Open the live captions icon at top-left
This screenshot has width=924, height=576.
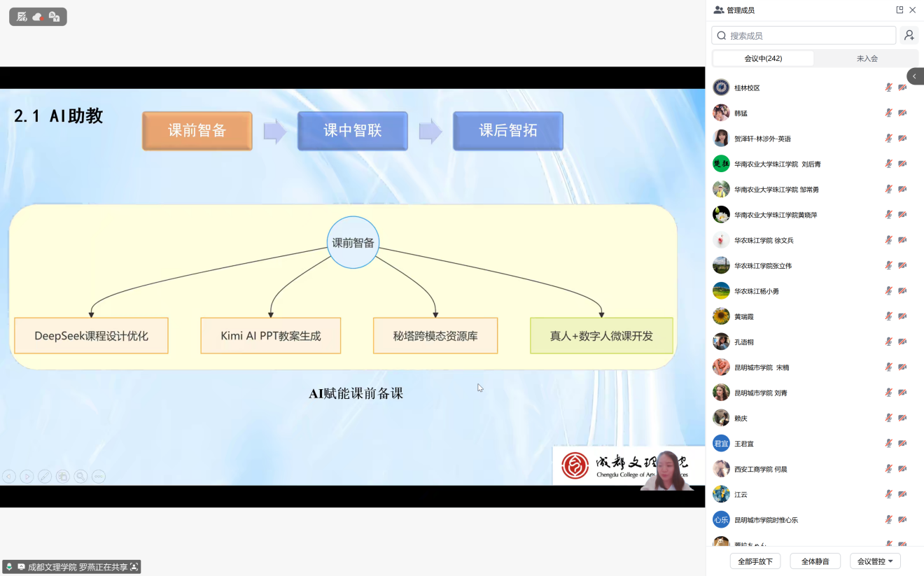[x=54, y=17]
